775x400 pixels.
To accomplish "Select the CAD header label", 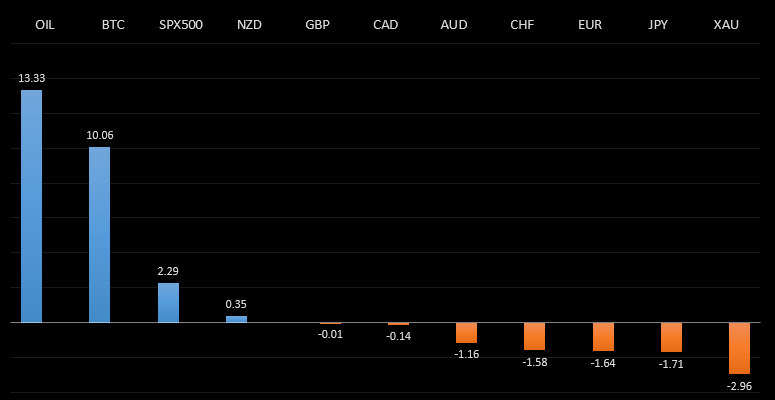I will tap(385, 24).
